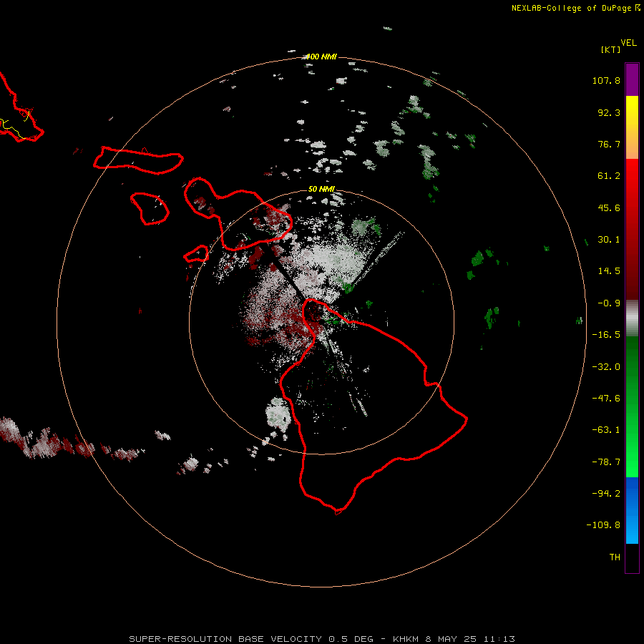644x644 pixels.
Task: Click inside the Lanai island outline
Action: 152,208
